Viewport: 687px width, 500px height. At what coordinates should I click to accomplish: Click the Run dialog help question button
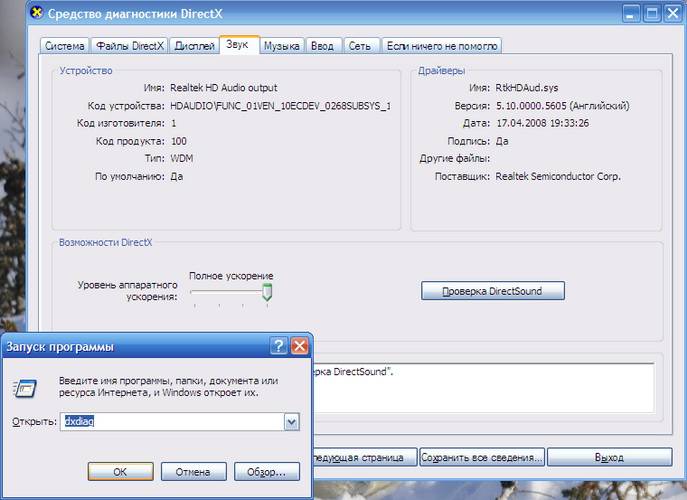(278, 346)
